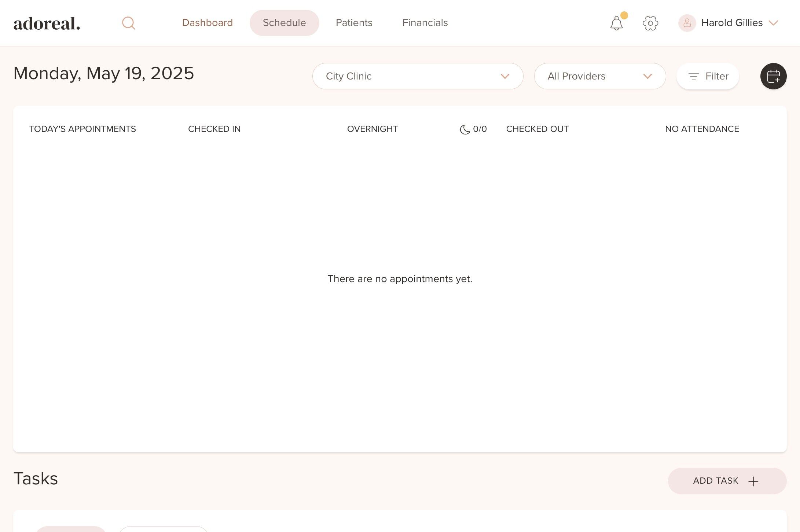Open notifications bell icon

617,23
